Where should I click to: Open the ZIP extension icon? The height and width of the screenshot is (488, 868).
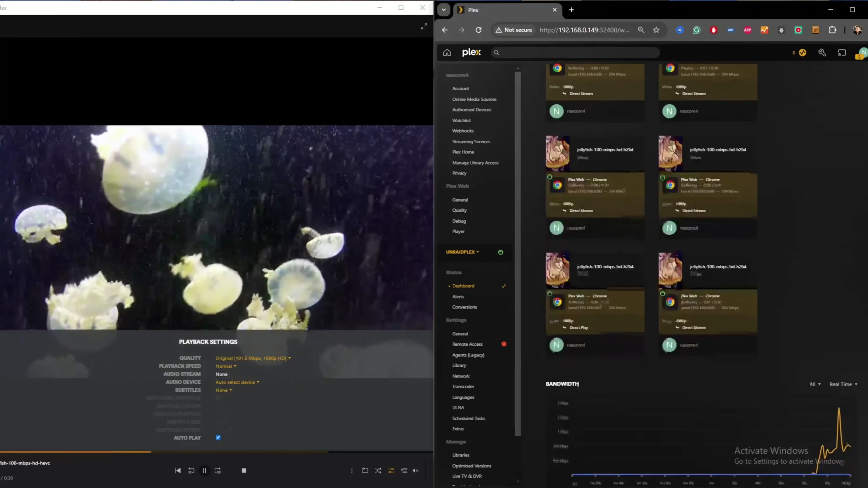coord(730,30)
